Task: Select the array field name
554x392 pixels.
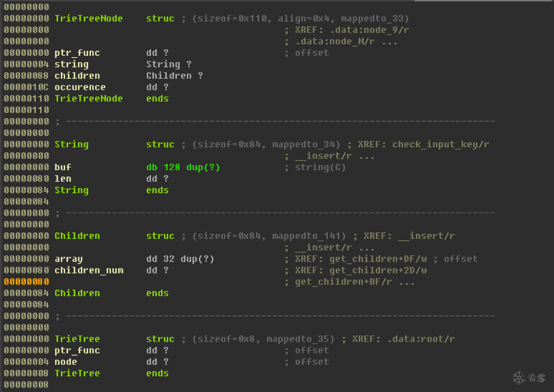Action: point(68,259)
